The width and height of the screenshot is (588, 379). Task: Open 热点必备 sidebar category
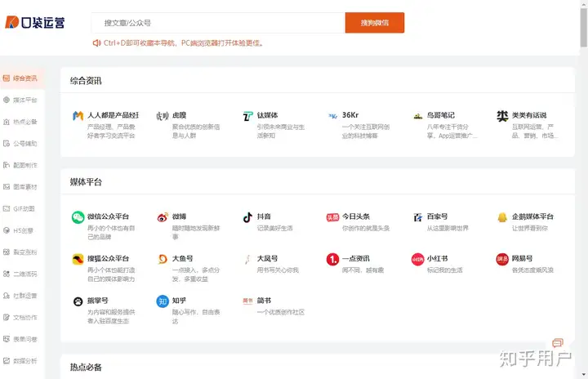[22, 122]
